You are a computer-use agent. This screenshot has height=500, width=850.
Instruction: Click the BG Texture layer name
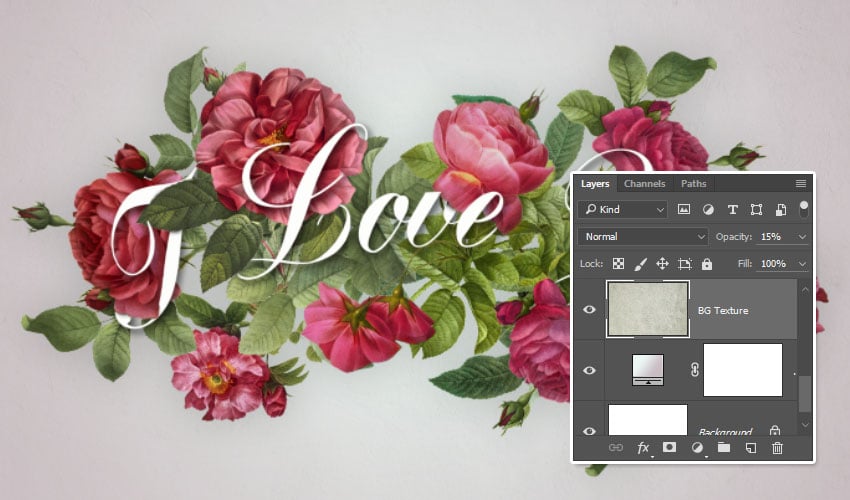point(723,310)
